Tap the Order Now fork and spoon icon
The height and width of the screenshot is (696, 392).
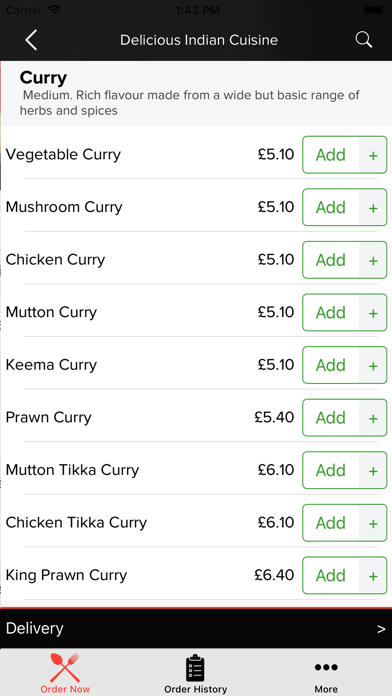[65, 667]
